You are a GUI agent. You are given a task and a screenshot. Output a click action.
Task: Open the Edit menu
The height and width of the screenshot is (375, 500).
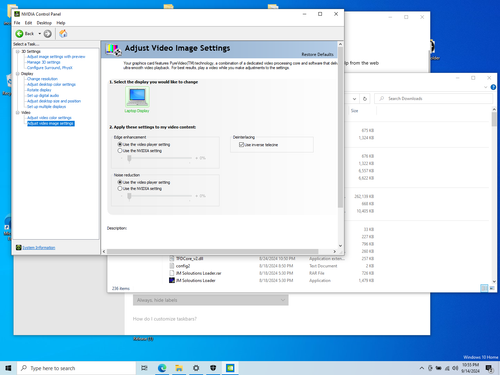coord(28,23)
